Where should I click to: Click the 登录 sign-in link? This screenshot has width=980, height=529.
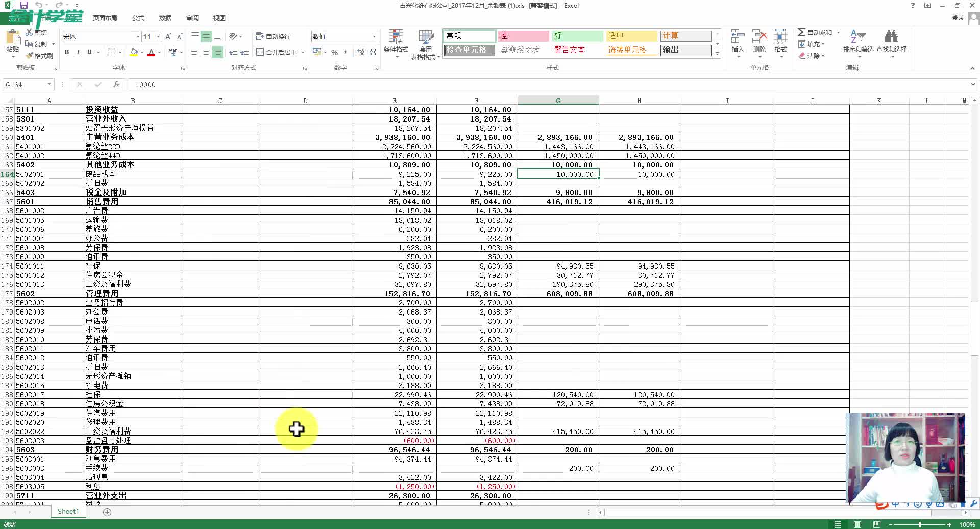coord(958,17)
